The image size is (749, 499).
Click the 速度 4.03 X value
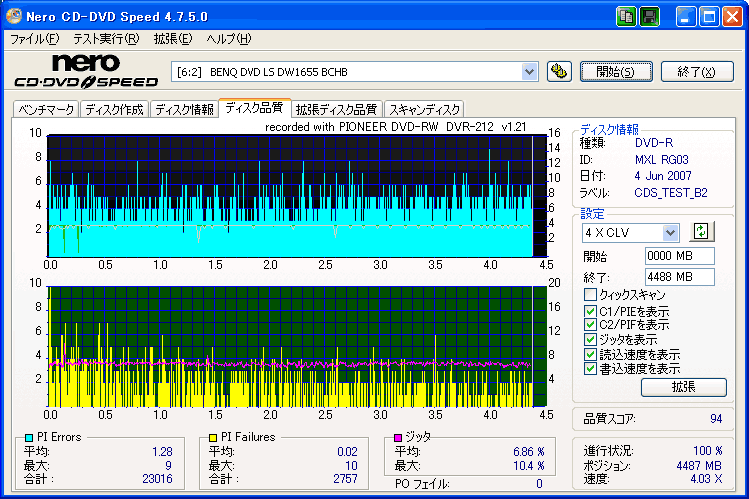click(706, 478)
